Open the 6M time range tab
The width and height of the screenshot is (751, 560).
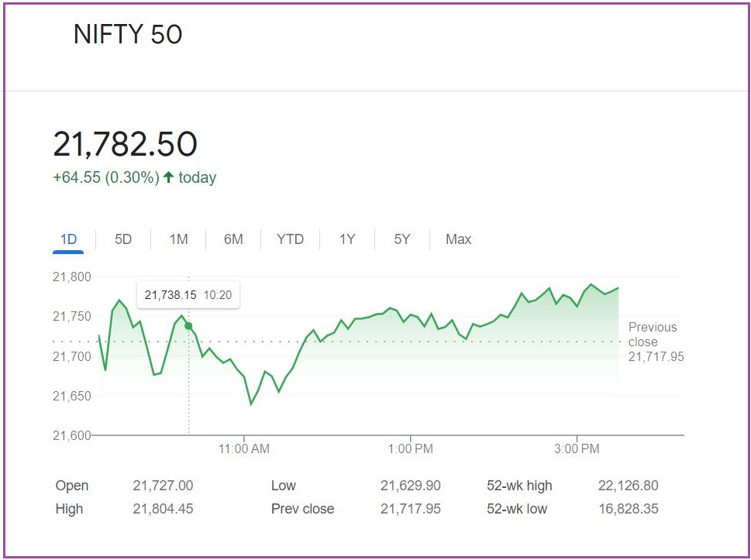233,239
